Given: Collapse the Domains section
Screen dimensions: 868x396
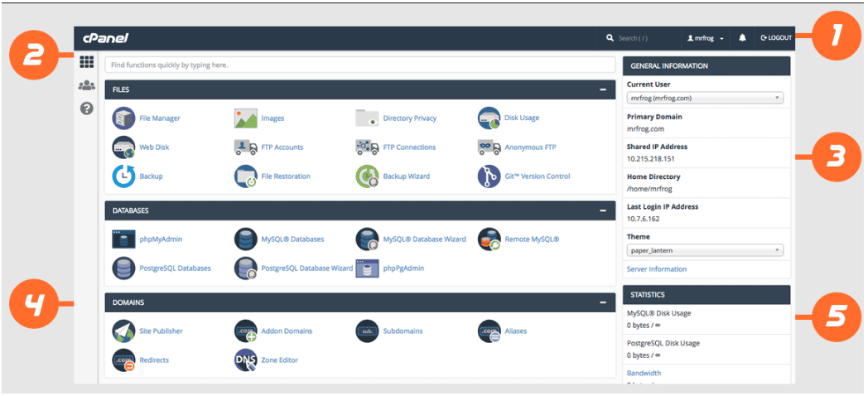Looking at the screenshot, I should pyautogui.click(x=604, y=302).
